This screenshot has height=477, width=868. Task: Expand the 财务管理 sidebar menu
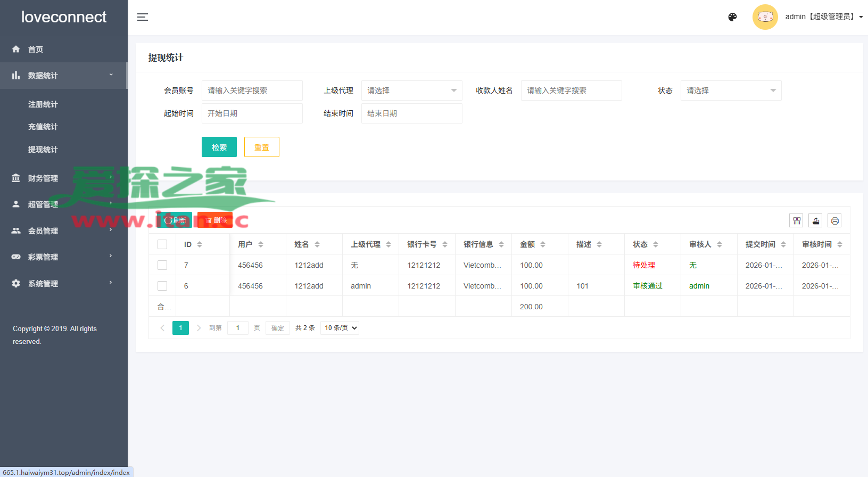point(43,178)
